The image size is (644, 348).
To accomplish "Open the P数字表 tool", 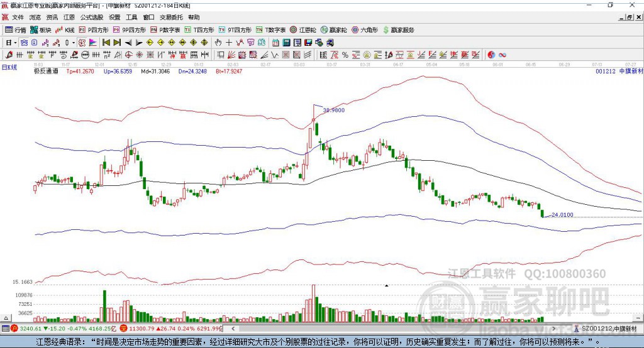I will (x=165, y=30).
